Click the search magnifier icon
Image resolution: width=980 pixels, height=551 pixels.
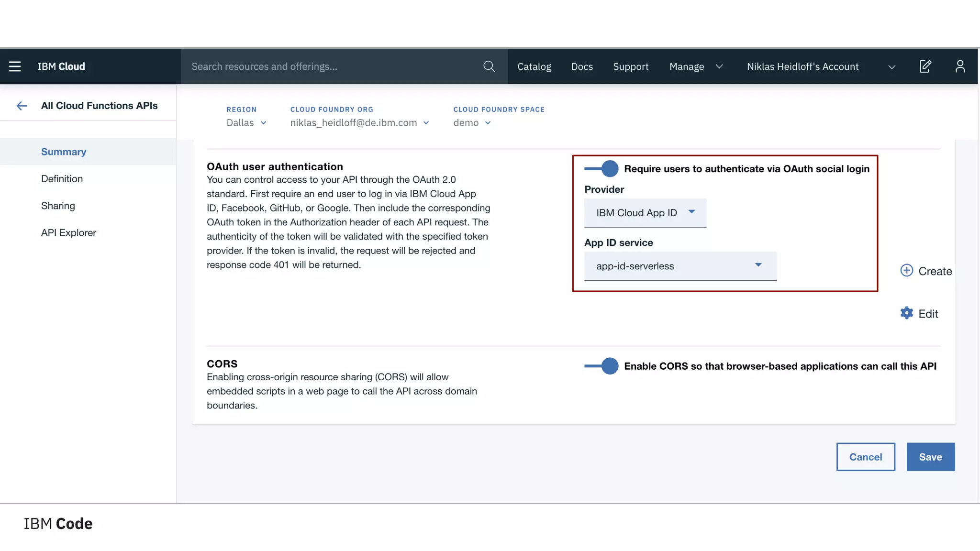pos(489,66)
